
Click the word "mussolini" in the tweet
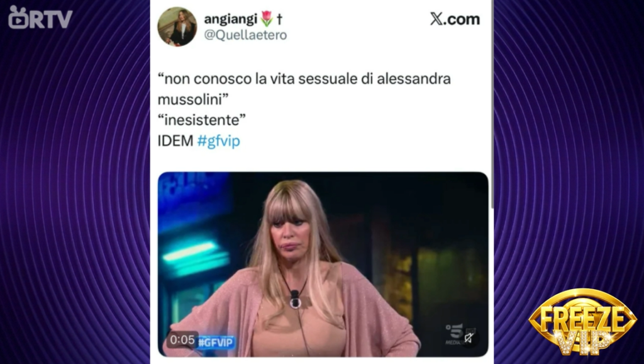click(190, 99)
